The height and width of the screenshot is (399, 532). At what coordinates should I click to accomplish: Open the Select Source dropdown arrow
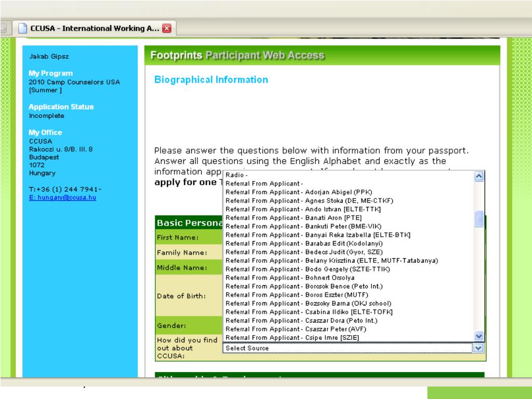click(478, 348)
